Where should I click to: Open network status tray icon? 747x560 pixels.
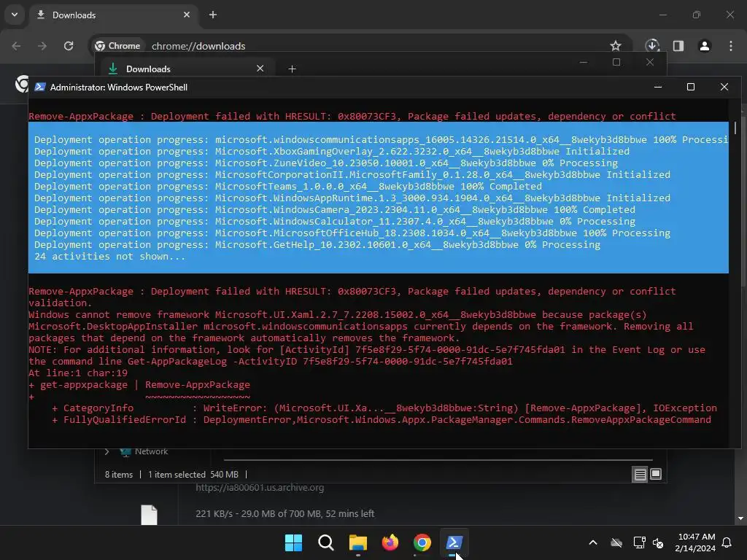[639, 542]
